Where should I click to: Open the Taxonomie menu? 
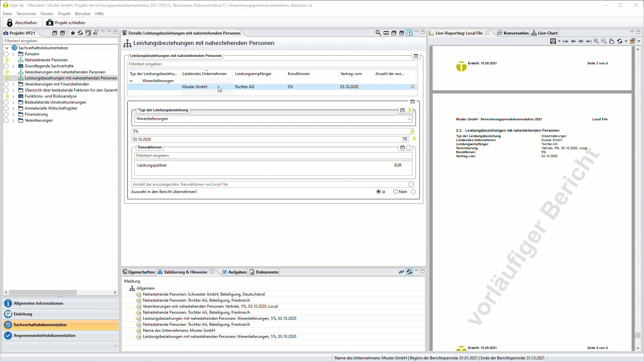[26, 14]
